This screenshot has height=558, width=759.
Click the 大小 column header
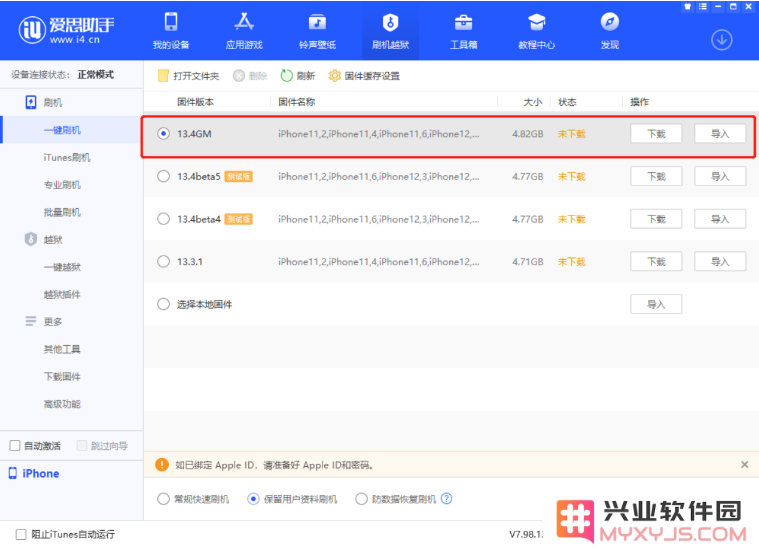pyautogui.click(x=532, y=102)
